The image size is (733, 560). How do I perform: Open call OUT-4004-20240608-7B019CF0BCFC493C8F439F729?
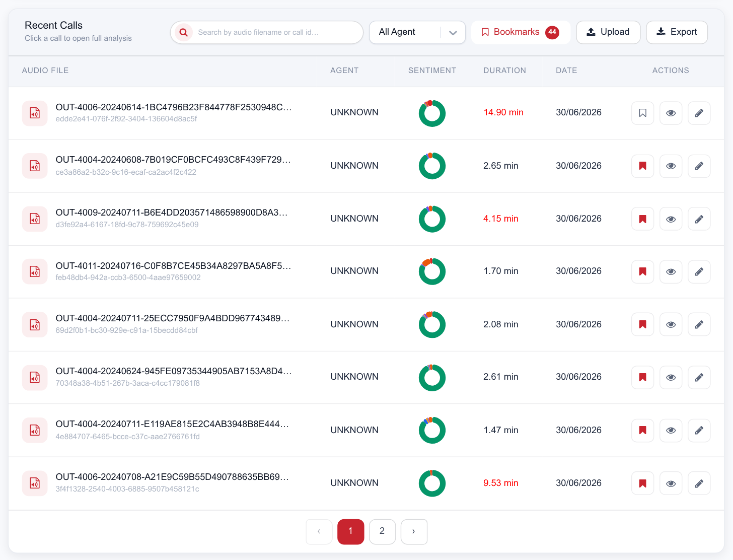point(173,160)
